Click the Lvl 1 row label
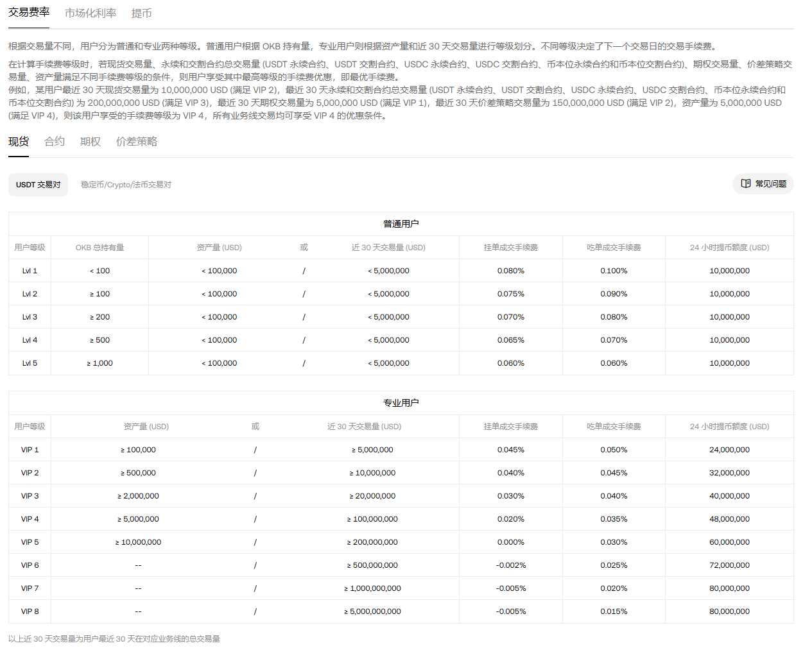This screenshot has width=812, height=648. point(30,271)
